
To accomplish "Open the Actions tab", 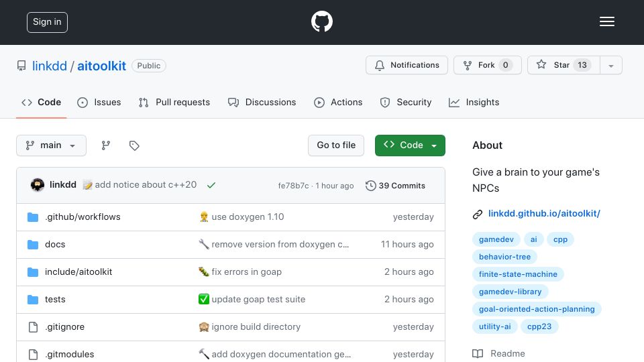I will click(338, 102).
